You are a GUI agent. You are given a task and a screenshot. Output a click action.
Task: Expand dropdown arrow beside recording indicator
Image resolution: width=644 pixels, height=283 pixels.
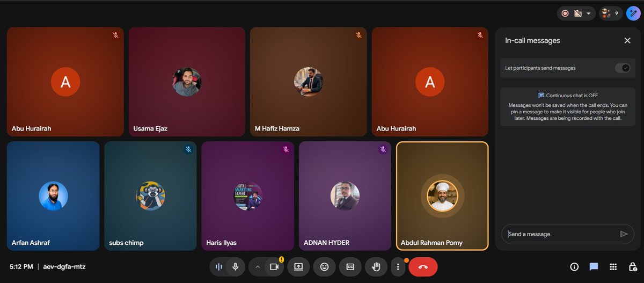(588, 13)
